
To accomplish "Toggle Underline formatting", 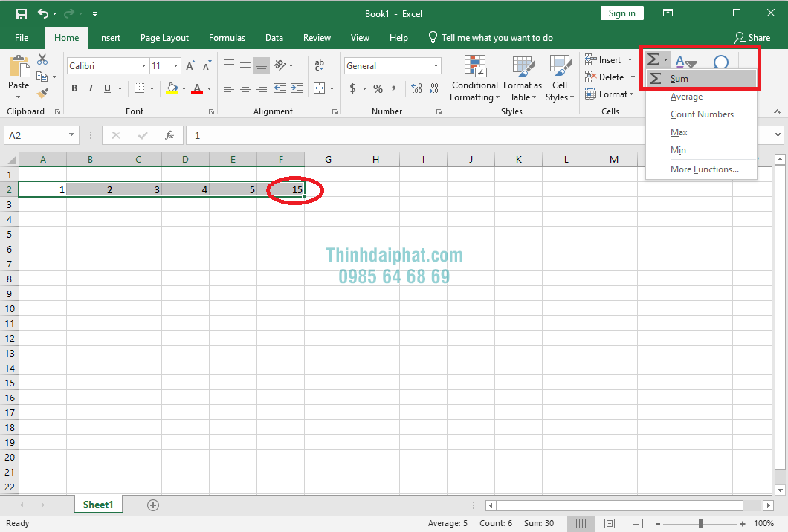I will [107, 88].
